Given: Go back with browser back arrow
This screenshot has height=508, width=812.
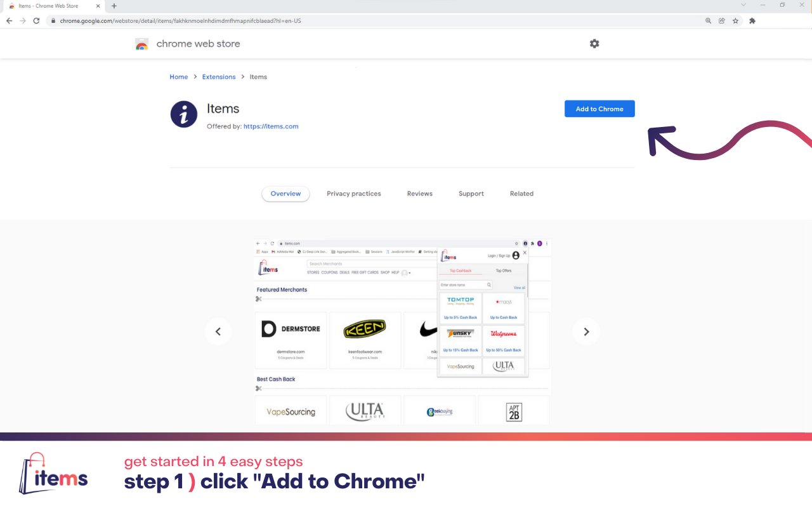Looking at the screenshot, I should coord(9,21).
